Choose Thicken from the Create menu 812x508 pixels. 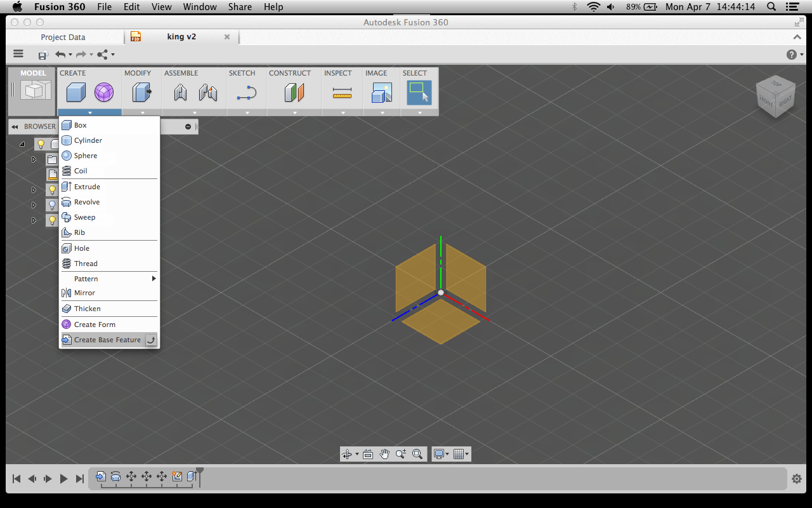[x=108, y=309]
